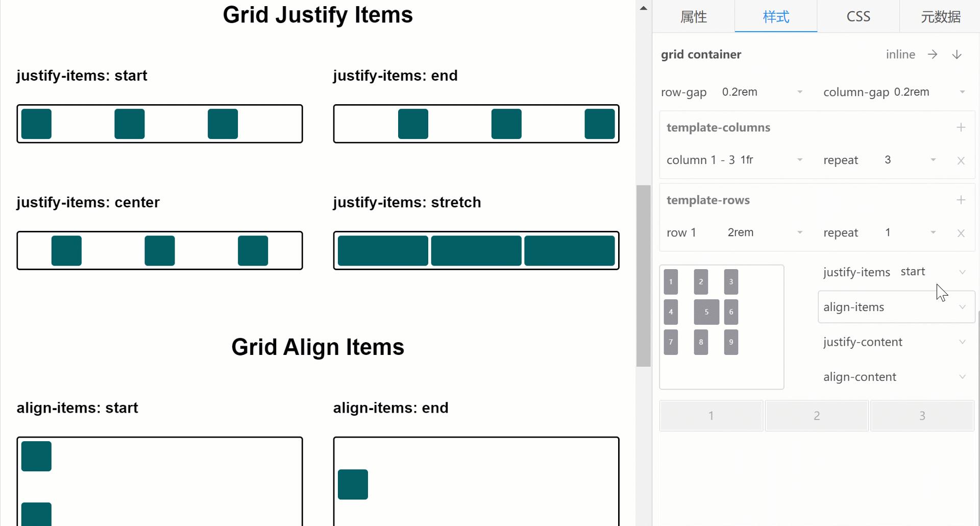Viewport: 980px width, 526px height.
Task: Click the justify-items: end label
Action: pyautogui.click(x=395, y=76)
